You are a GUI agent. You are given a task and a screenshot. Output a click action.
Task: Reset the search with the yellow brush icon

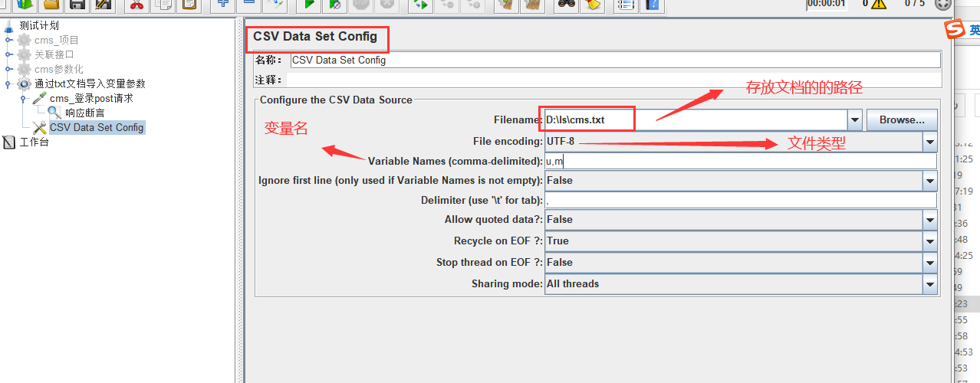(591, 5)
